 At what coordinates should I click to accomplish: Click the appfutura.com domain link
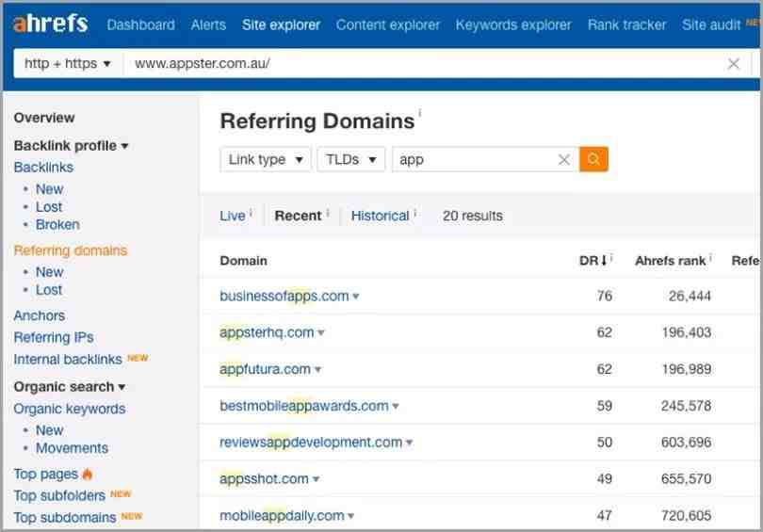[266, 370]
